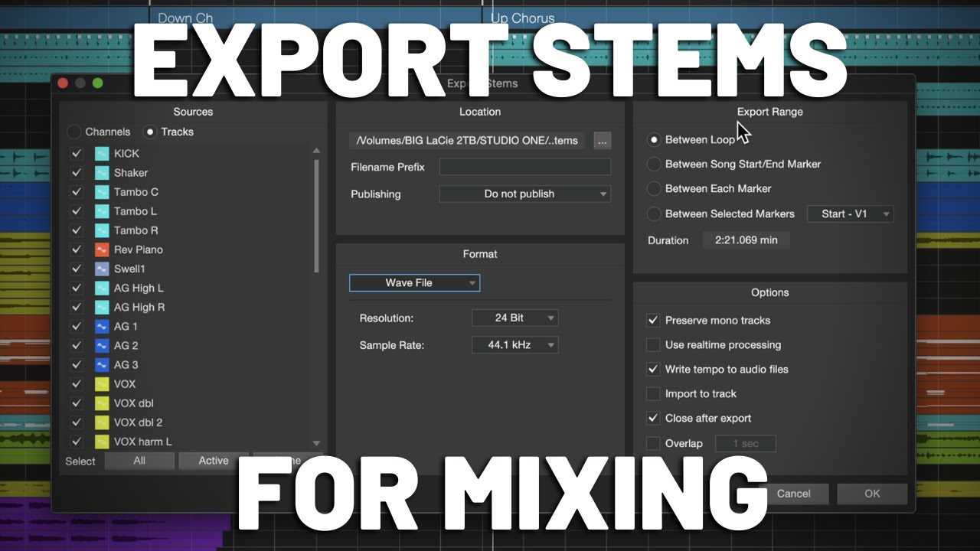Click the AG 1 track icon
The width and height of the screenshot is (980, 551).
[x=102, y=326]
